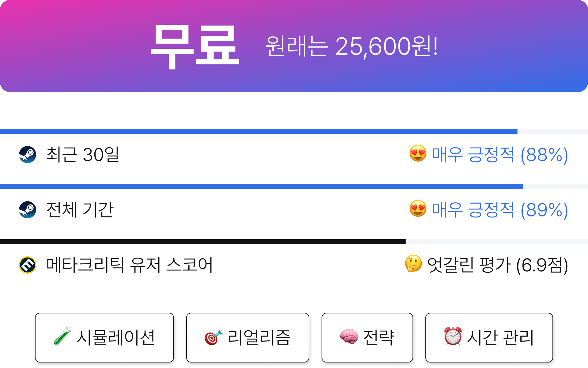Click the alarm clock icon in 시간 관리 tag
The height and width of the screenshot is (368, 588).
(x=453, y=336)
